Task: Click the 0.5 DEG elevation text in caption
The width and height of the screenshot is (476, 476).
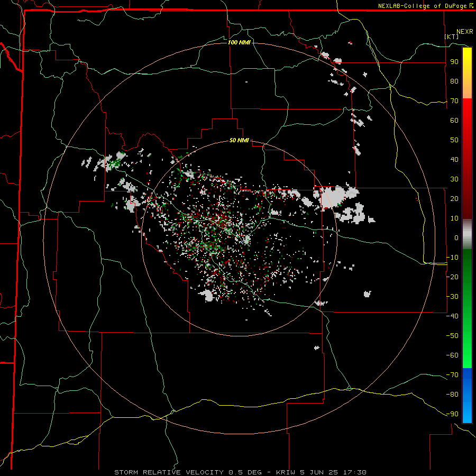Action: click(245, 472)
